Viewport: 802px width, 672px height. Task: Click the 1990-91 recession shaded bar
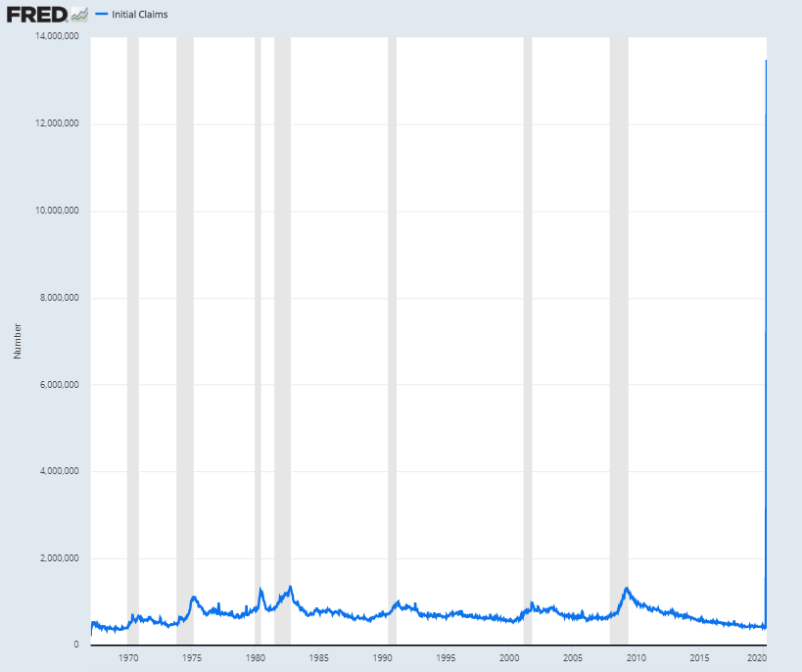[392, 340]
